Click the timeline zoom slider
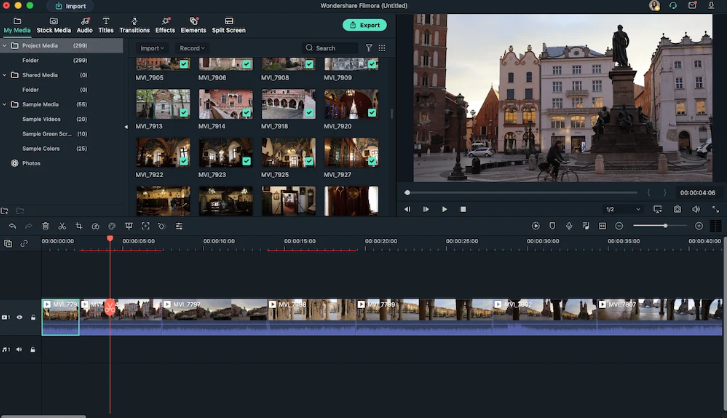The height and width of the screenshot is (418, 727). coord(660,226)
